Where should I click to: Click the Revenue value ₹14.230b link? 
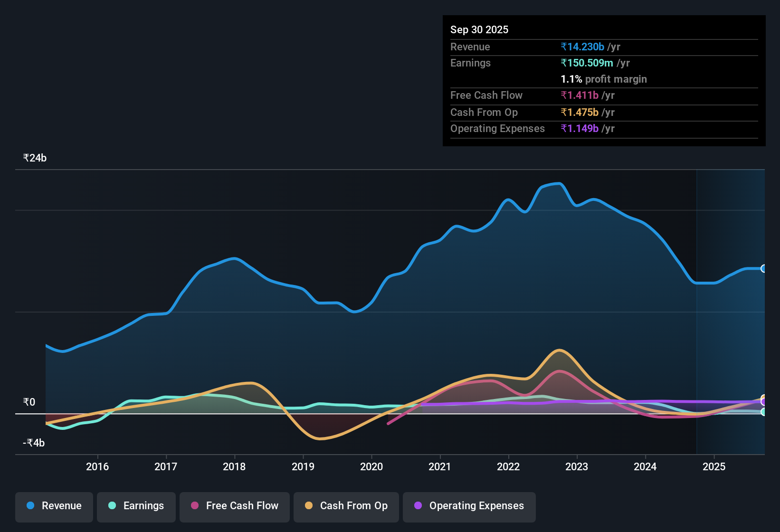[x=582, y=47]
